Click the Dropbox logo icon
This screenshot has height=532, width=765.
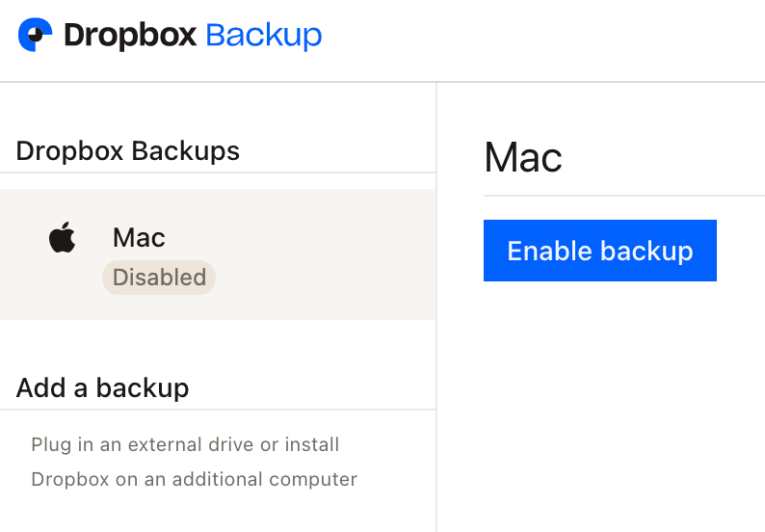(x=35, y=36)
